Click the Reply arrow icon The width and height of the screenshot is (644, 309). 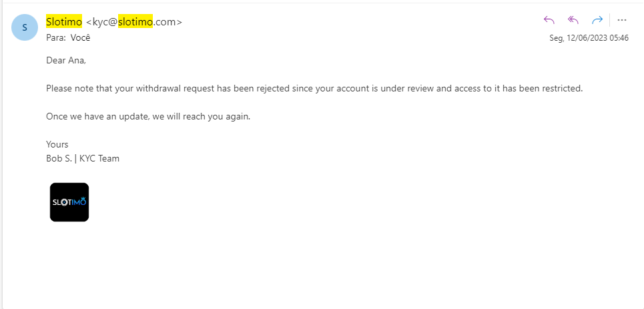(549, 20)
